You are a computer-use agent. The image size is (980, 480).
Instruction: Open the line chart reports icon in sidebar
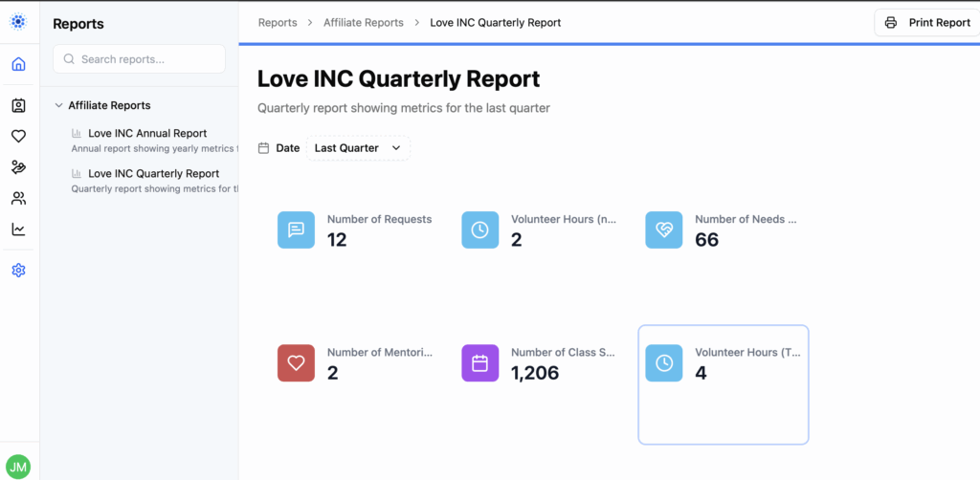(x=19, y=229)
